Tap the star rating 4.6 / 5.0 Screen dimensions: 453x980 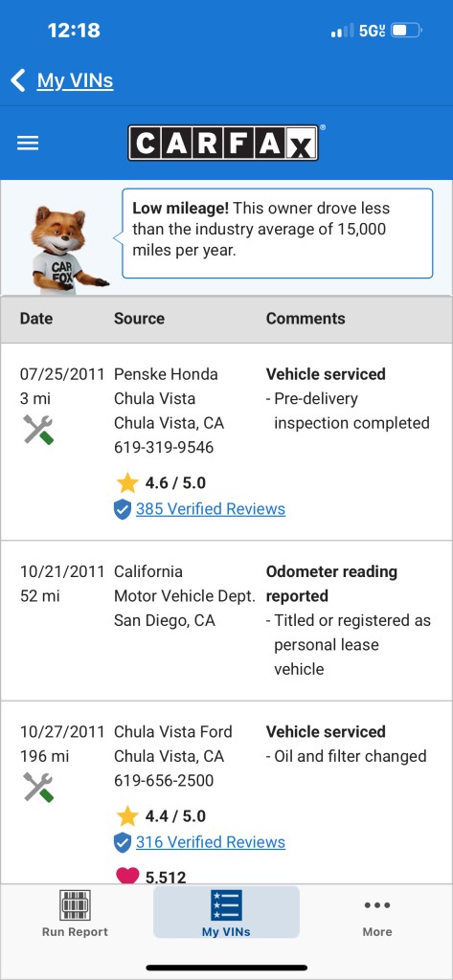(x=161, y=482)
